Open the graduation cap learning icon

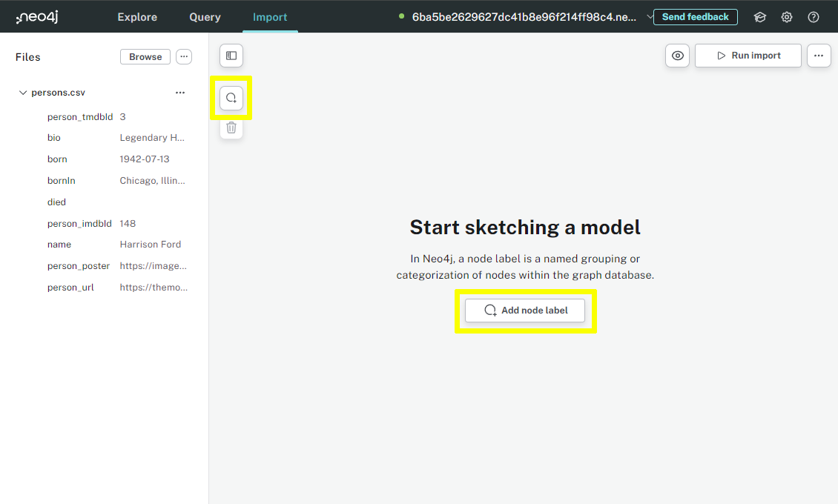tap(759, 16)
